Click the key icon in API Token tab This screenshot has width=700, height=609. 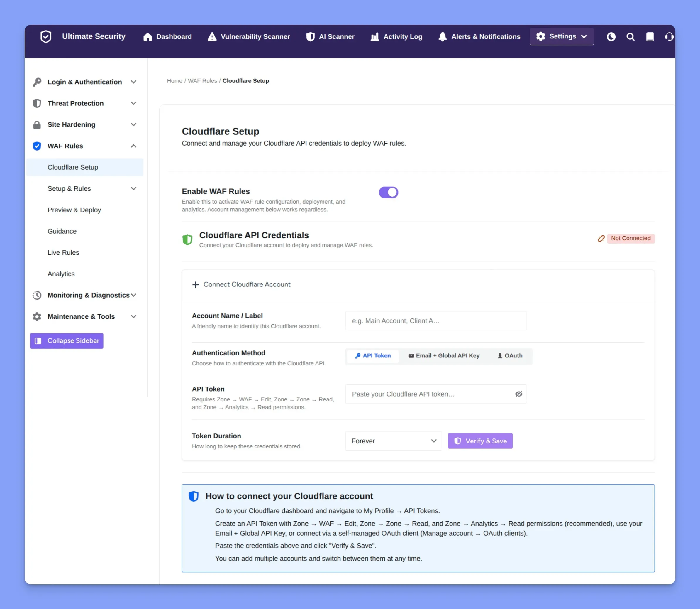click(358, 356)
